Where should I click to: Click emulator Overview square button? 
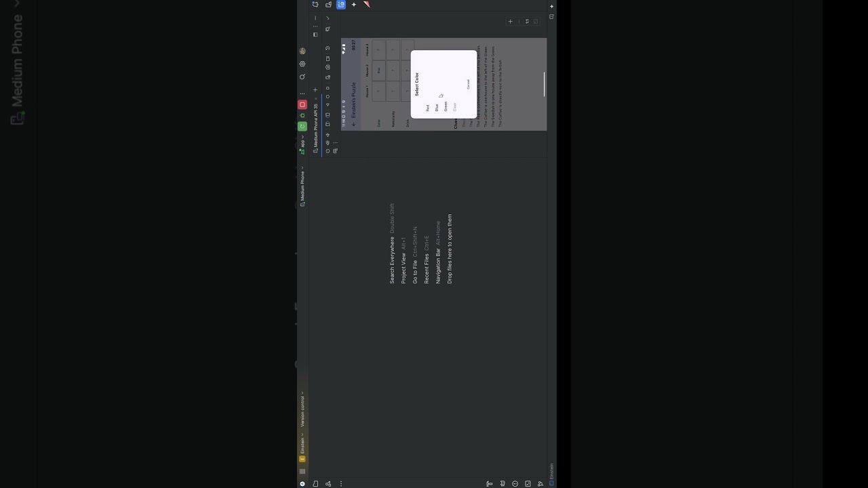tap(328, 88)
